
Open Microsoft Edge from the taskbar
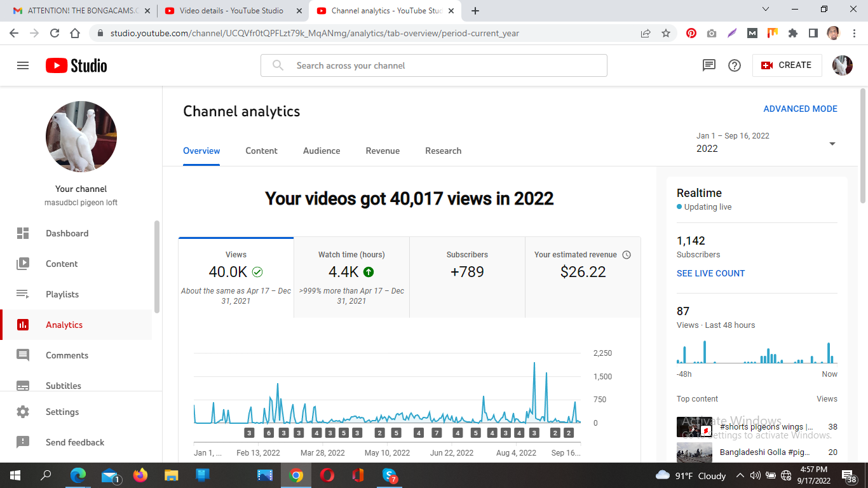(78, 475)
